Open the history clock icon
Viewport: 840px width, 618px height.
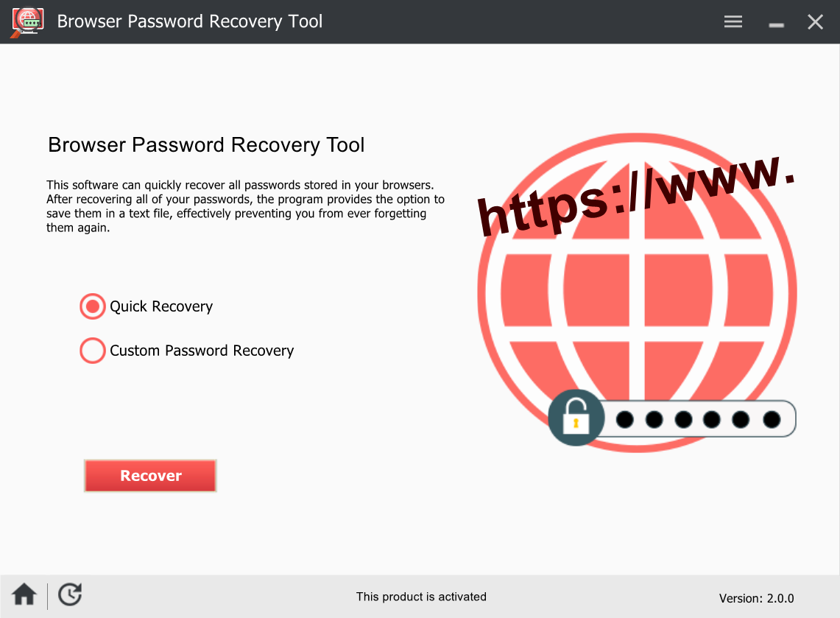coord(70,594)
